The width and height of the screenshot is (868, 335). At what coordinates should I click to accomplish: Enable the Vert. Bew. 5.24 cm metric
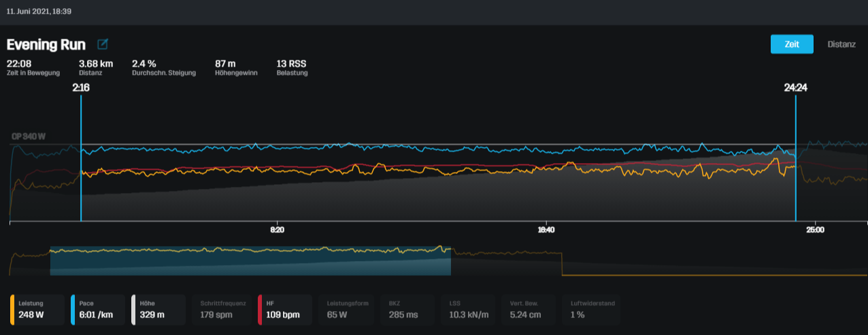[x=529, y=310]
